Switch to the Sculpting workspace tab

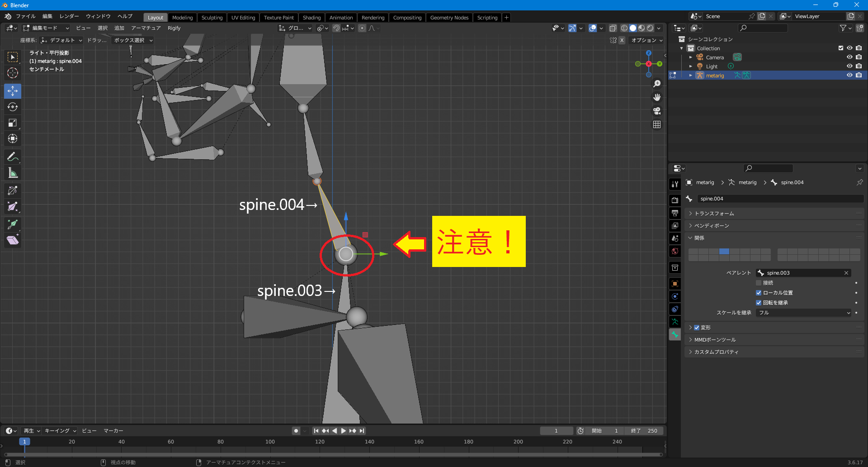212,18
